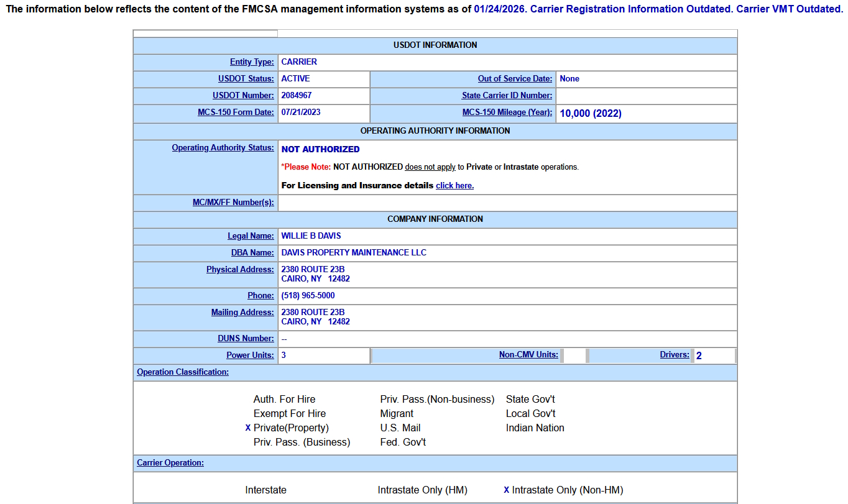The height and width of the screenshot is (504, 848).
Task: Click the Entity Type label link
Action: [x=252, y=62]
